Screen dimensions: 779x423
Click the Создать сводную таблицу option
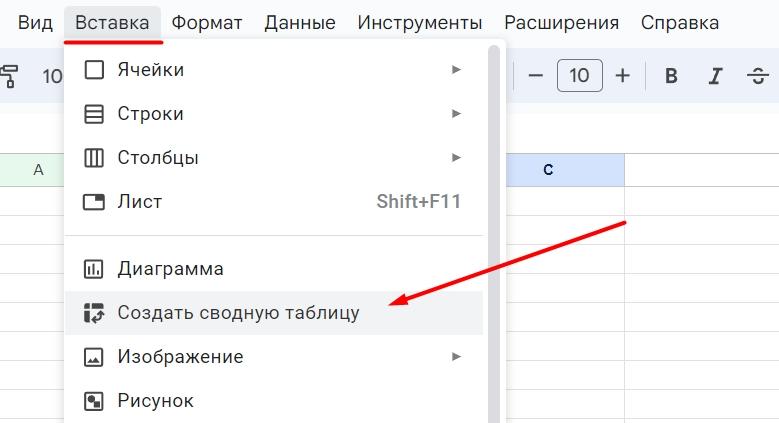(272, 313)
